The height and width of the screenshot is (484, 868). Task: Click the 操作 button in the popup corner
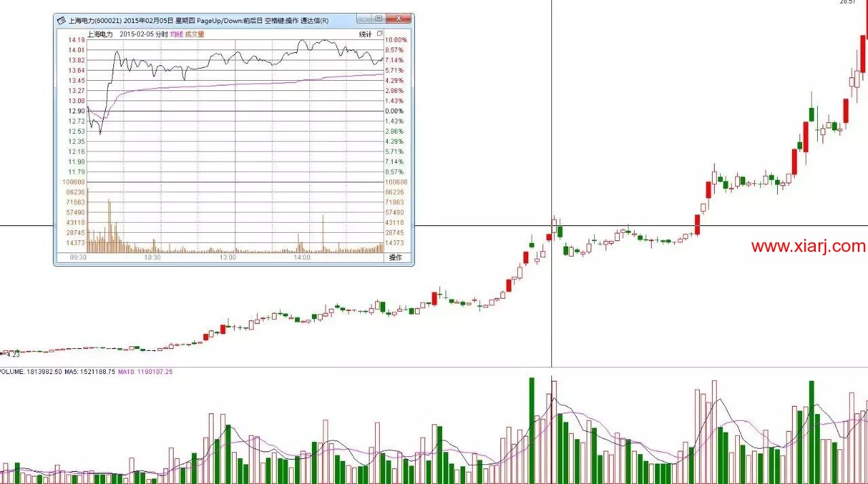coord(395,258)
